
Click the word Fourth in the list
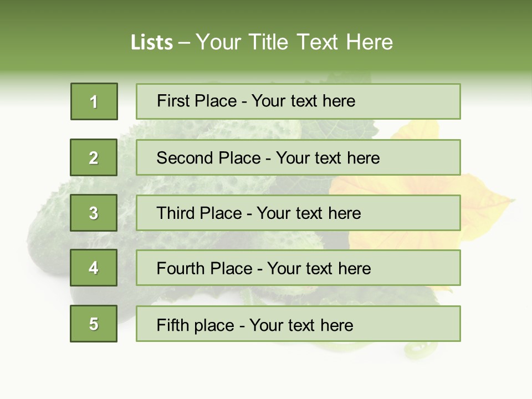point(180,268)
